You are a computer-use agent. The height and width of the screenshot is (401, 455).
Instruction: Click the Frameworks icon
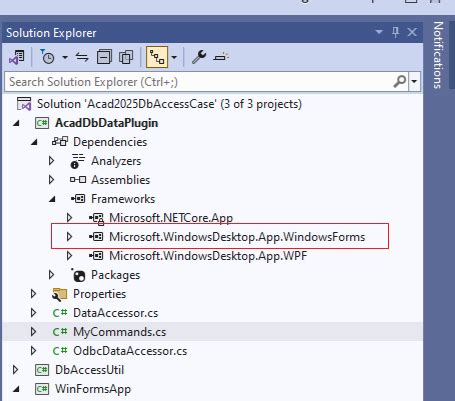78,199
